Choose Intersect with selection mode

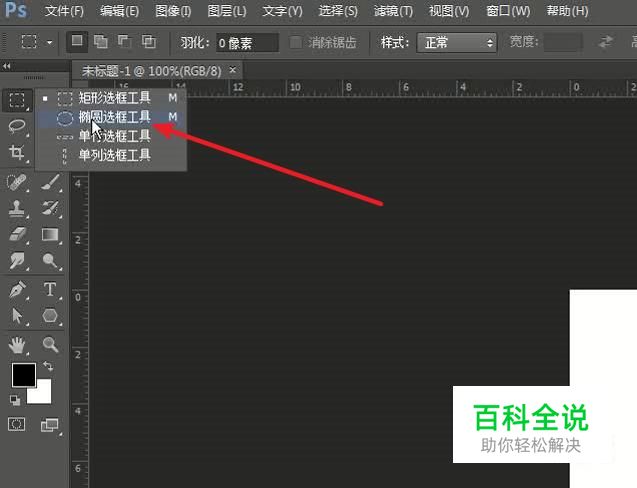[149, 41]
